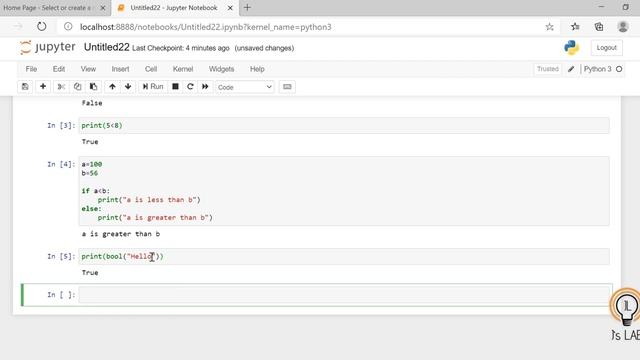Viewport: 640px width, 360px height.
Task: Restart kernel and run all cells icon
Action: pyautogui.click(x=205, y=87)
